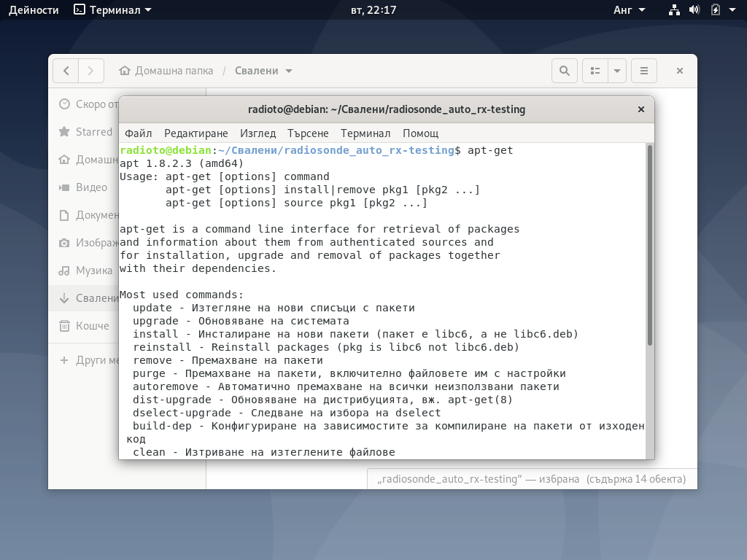747x560 pixels.
Task: Switch file manager to list view
Action: click(x=595, y=71)
